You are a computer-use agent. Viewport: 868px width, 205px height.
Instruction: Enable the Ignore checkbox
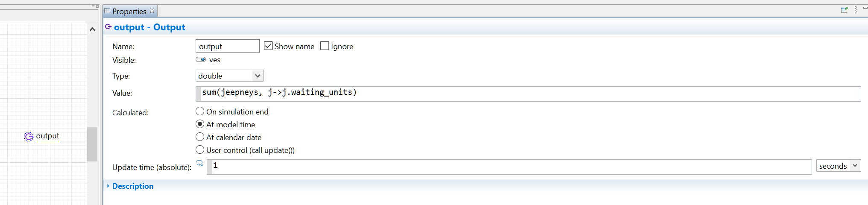pyautogui.click(x=325, y=46)
